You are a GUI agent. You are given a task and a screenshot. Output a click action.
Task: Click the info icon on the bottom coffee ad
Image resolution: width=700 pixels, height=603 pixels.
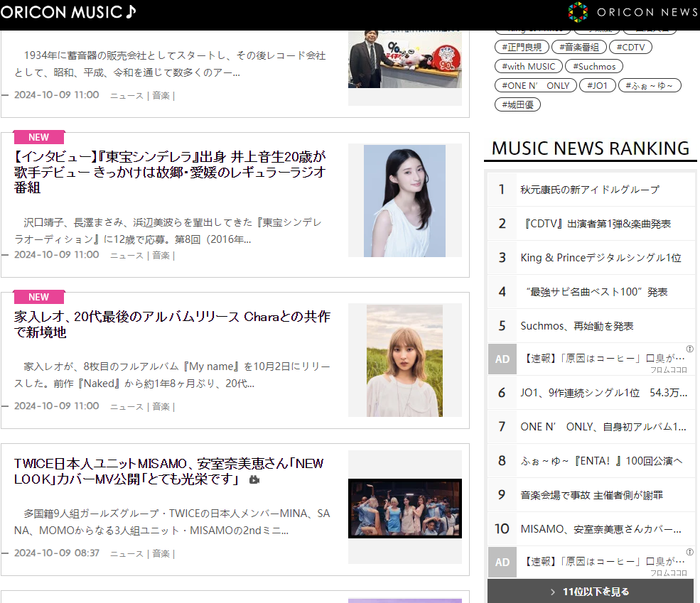coord(689,553)
